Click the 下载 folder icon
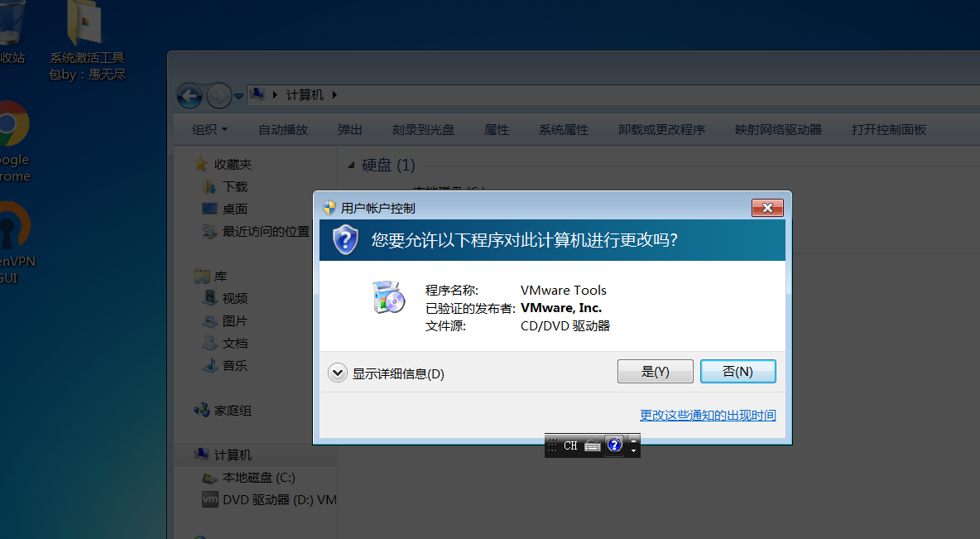 (x=209, y=186)
